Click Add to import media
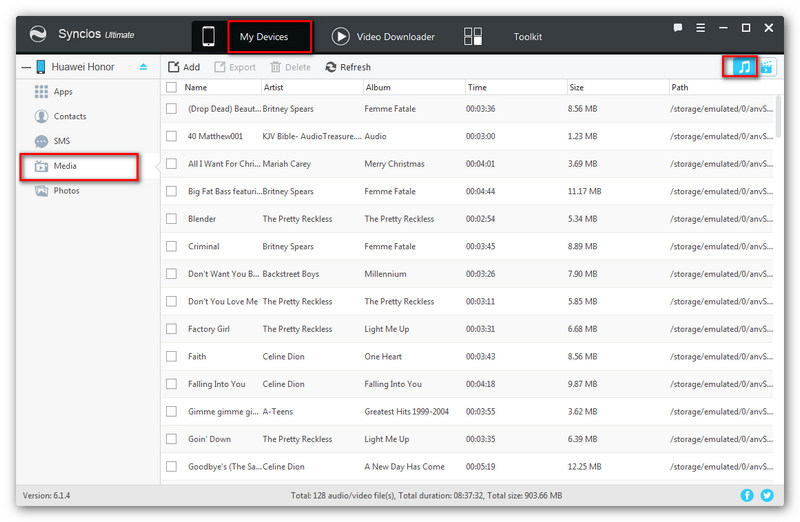 [x=184, y=67]
